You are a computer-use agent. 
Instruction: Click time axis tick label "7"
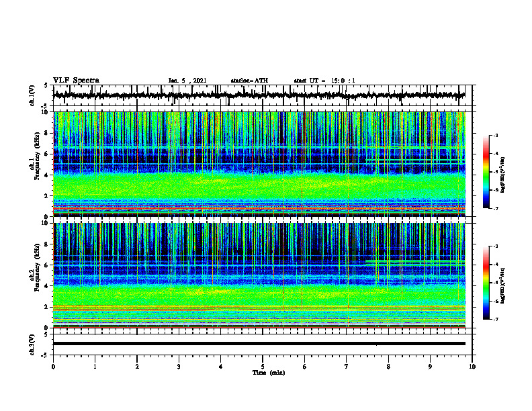point(347,367)
